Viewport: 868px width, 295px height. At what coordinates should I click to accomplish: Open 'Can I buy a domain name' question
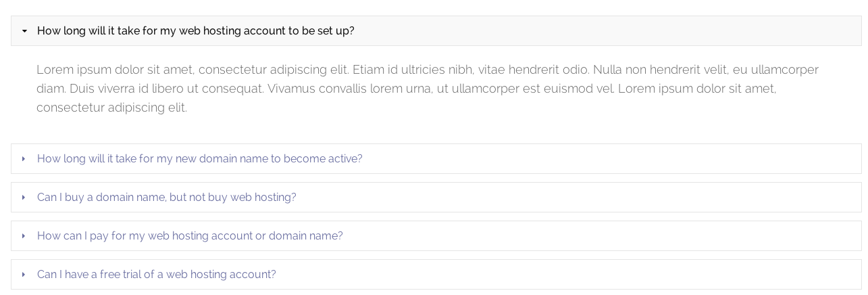click(x=166, y=198)
